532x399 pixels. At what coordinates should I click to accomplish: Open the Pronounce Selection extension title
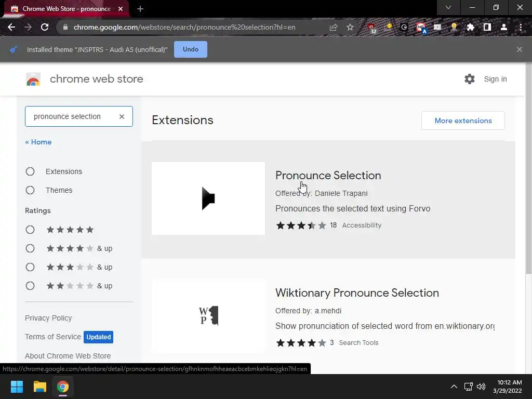point(328,176)
